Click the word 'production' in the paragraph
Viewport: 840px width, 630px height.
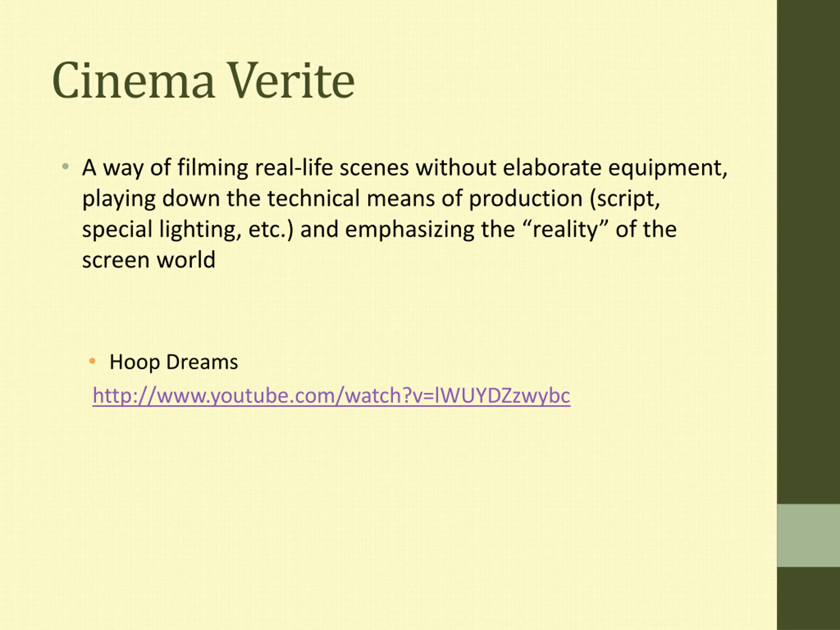coord(526,199)
